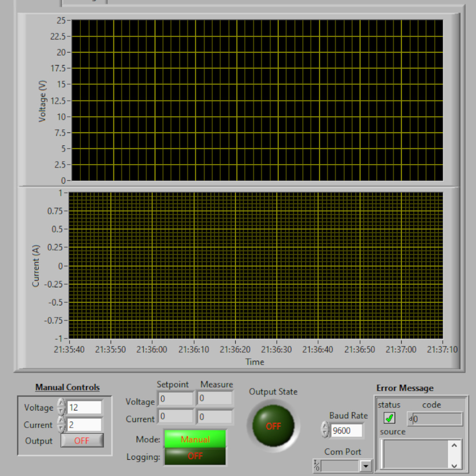The width and height of the screenshot is (476, 476).
Task: Click the Voltage axis 25 maximum label
Action: (61, 20)
